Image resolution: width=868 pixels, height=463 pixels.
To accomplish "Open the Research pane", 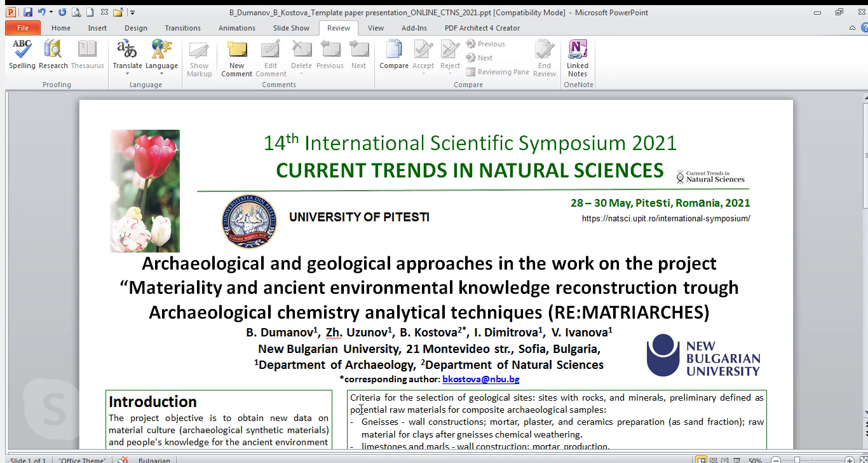I will (53, 55).
